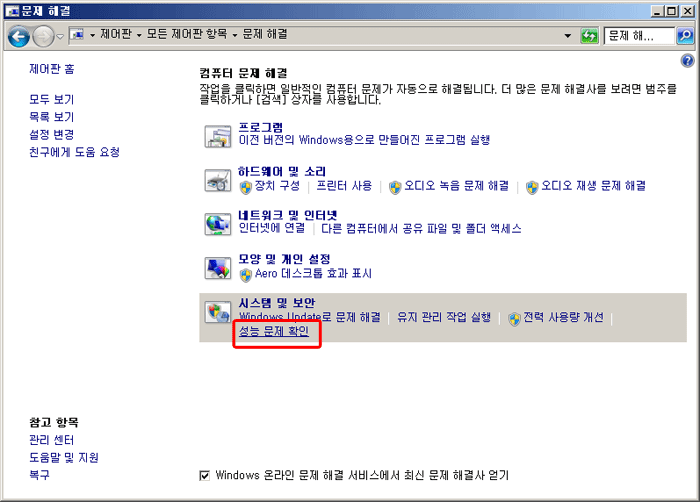Expand dropdown arrow after 모든 제어판 항목

coord(234,35)
